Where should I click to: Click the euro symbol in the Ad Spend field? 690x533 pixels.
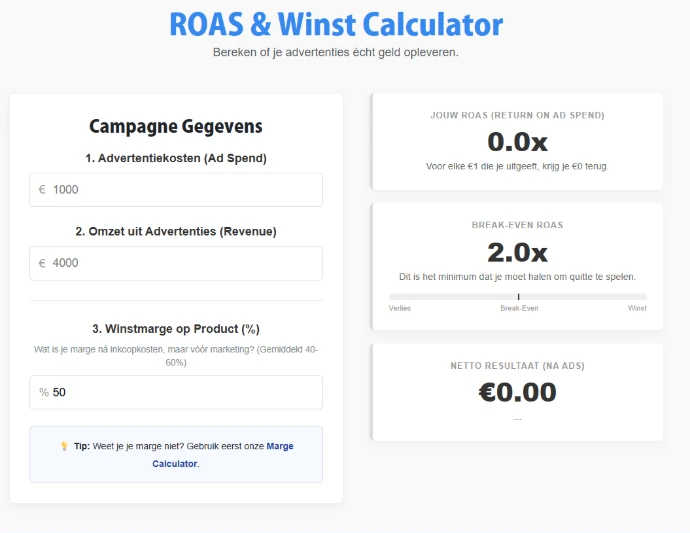click(x=42, y=190)
